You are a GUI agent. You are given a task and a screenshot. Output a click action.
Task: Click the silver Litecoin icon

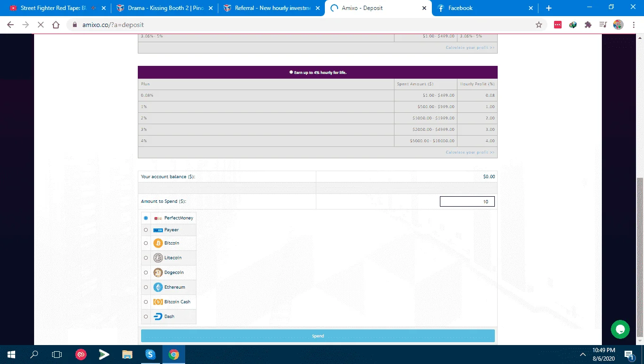tap(158, 258)
